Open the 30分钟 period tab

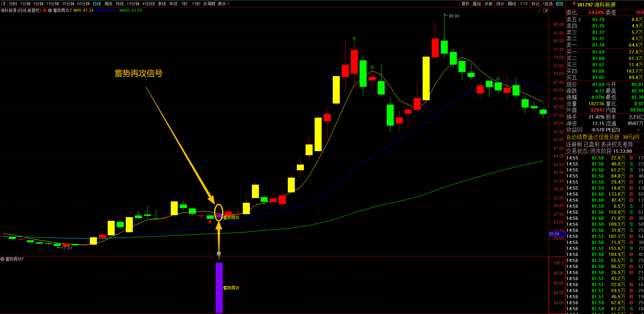click(x=68, y=4)
